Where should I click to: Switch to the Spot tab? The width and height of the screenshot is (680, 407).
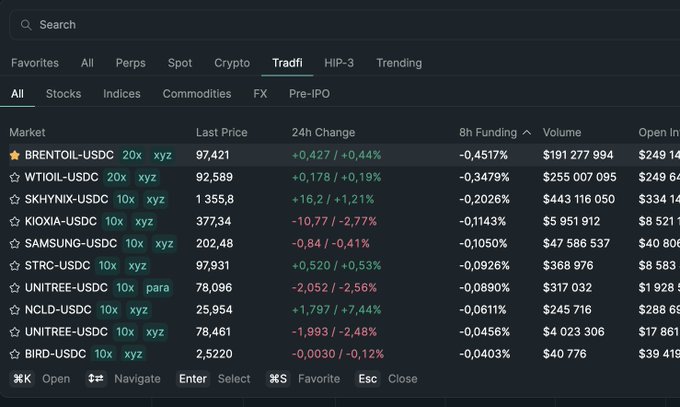coord(180,63)
